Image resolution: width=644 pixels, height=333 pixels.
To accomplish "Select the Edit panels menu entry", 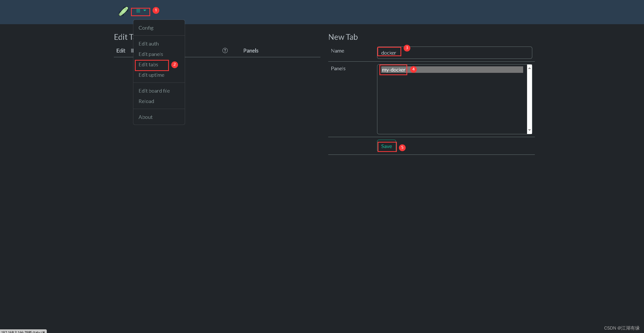I will coord(151,54).
